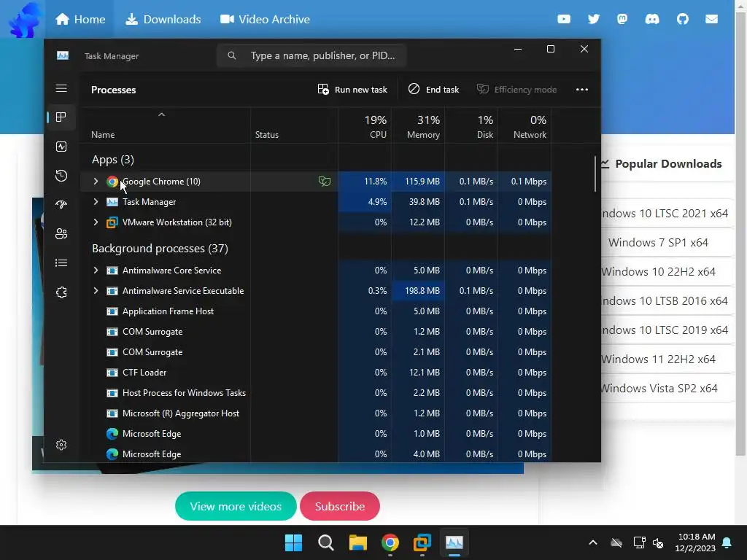Click the muted volume tray icon
This screenshot has height=560, width=747.
pos(658,542)
